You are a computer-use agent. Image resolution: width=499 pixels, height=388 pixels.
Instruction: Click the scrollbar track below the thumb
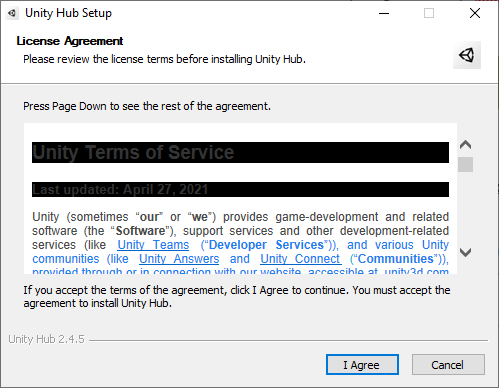point(465,208)
